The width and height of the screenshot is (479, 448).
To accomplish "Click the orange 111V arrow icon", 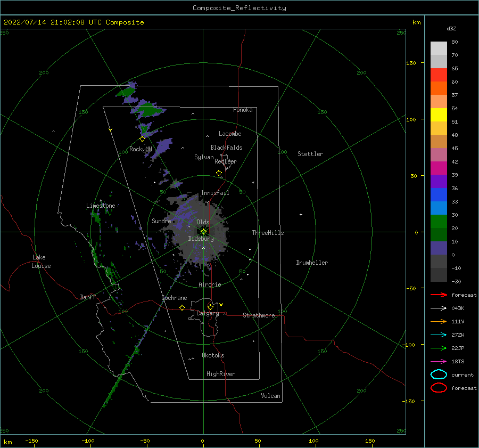I will click(439, 321).
